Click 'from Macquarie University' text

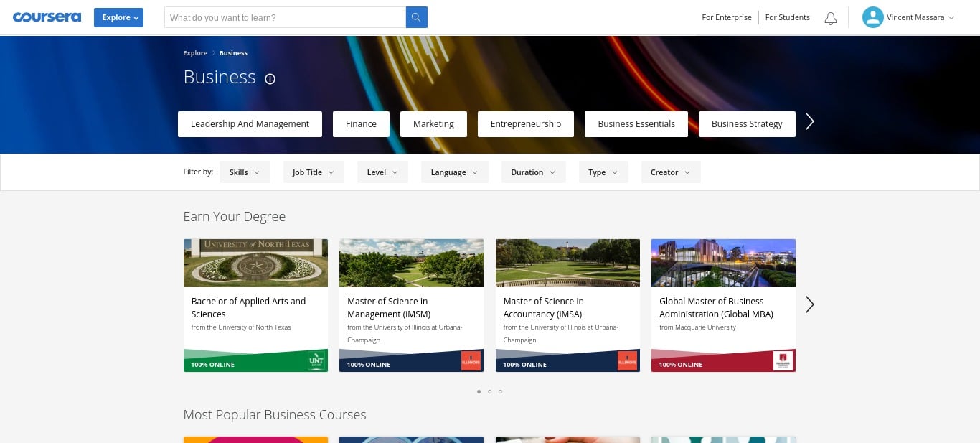click(697, 327)
